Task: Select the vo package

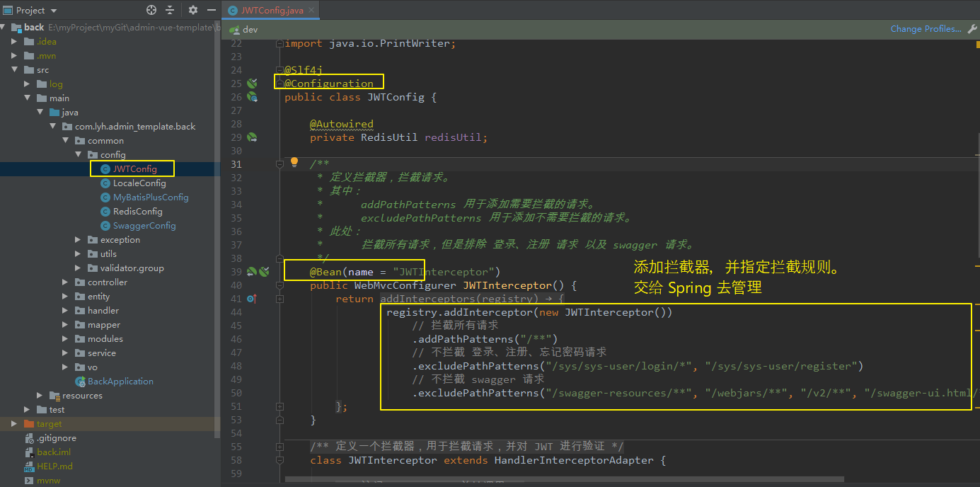Action: point(93,367)
